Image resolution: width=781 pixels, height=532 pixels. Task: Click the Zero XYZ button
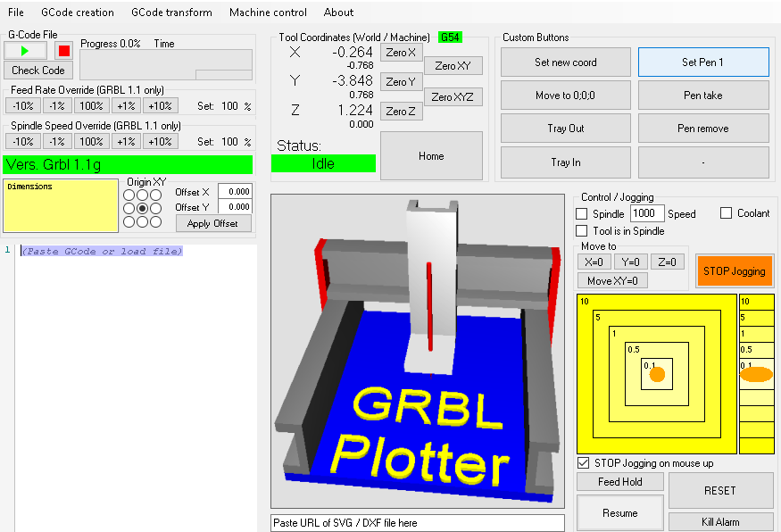[x=453, y=96]
